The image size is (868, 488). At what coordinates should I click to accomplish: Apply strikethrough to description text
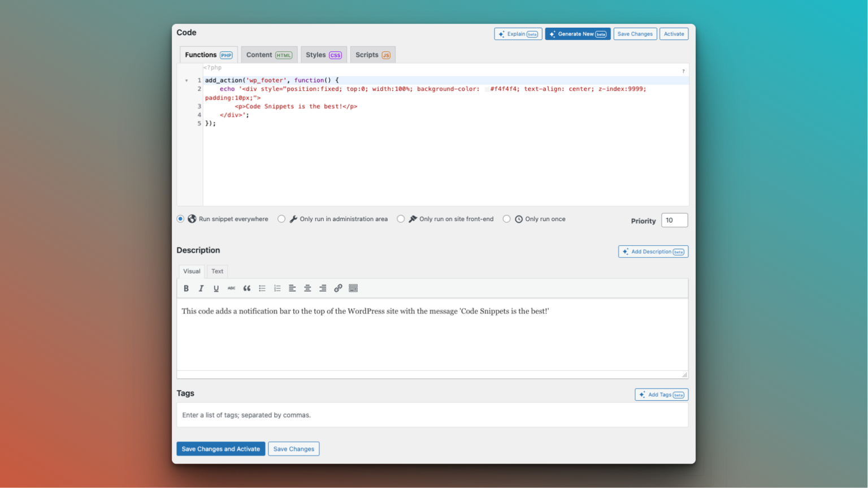point(232,288)
